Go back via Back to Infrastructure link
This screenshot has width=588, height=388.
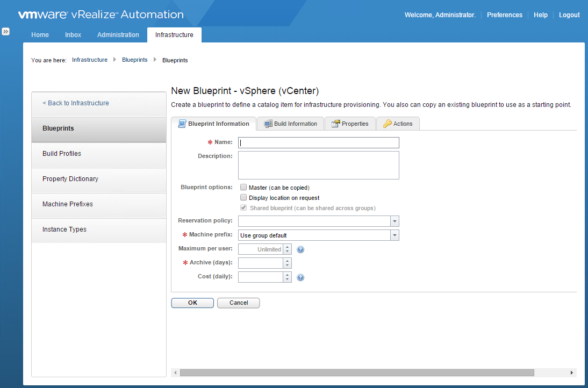76,103
